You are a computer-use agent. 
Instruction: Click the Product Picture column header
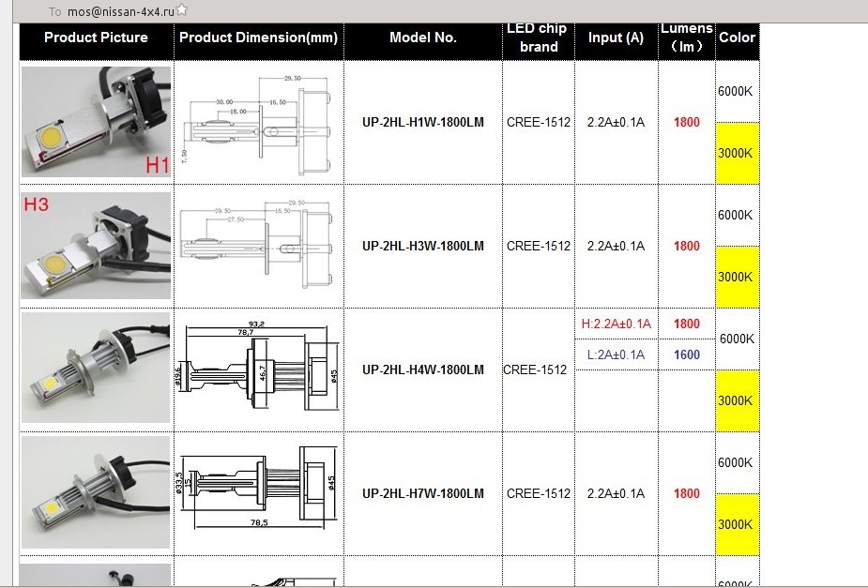pyautogui.click(x=97, y=38)
